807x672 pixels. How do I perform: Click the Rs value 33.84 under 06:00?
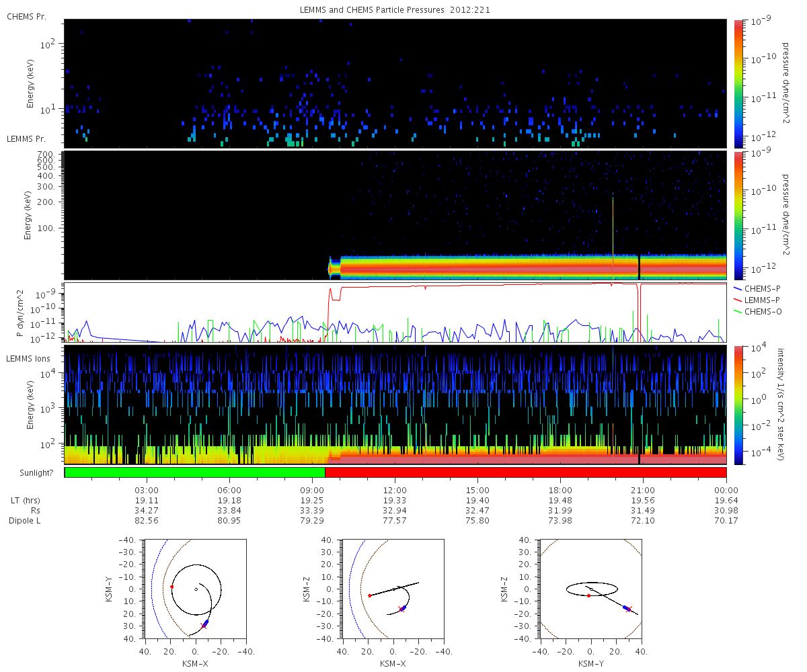[230, 511]
